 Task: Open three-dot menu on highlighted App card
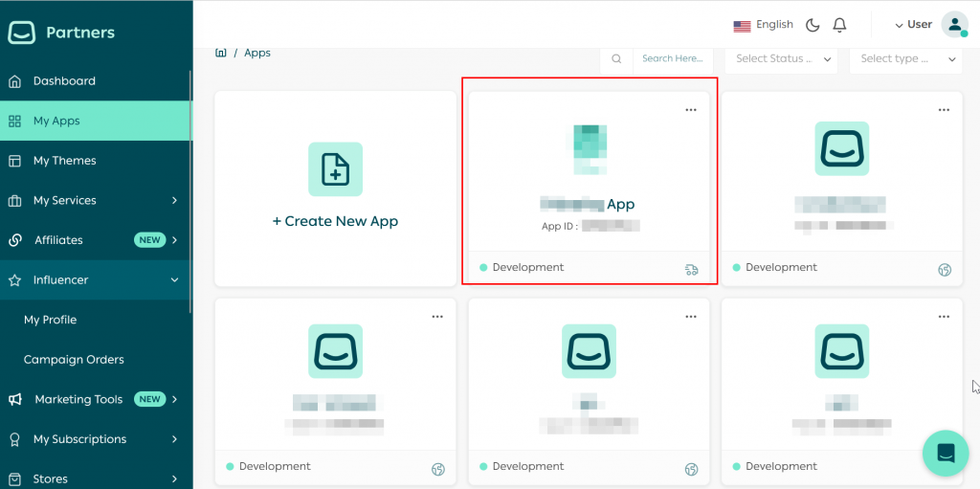point(691,110)
